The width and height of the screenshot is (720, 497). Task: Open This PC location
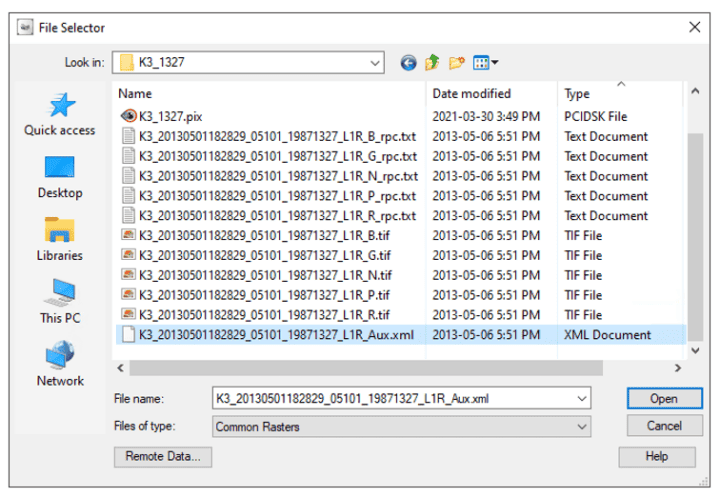[x=60, y=302]
